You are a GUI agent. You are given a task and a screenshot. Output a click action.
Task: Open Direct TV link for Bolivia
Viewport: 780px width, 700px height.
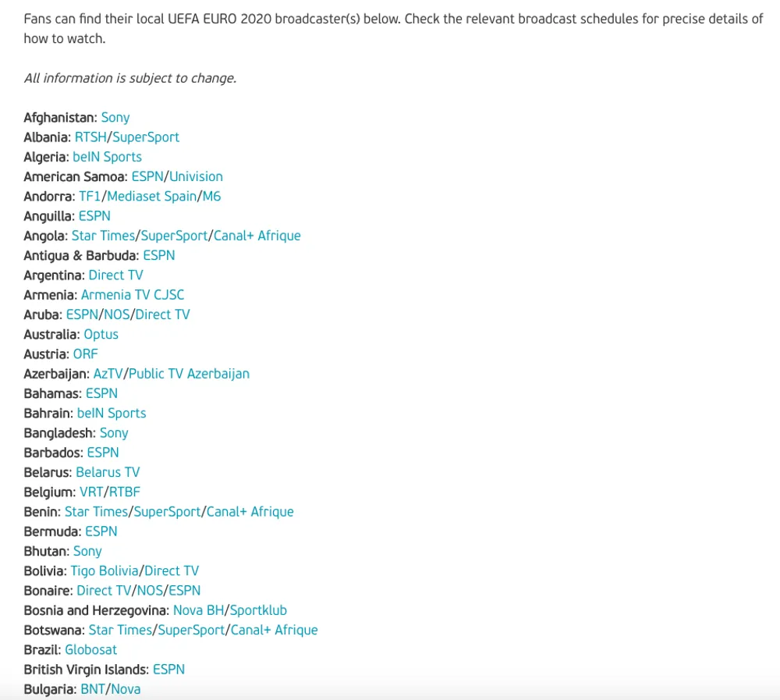tap(172, 571)
